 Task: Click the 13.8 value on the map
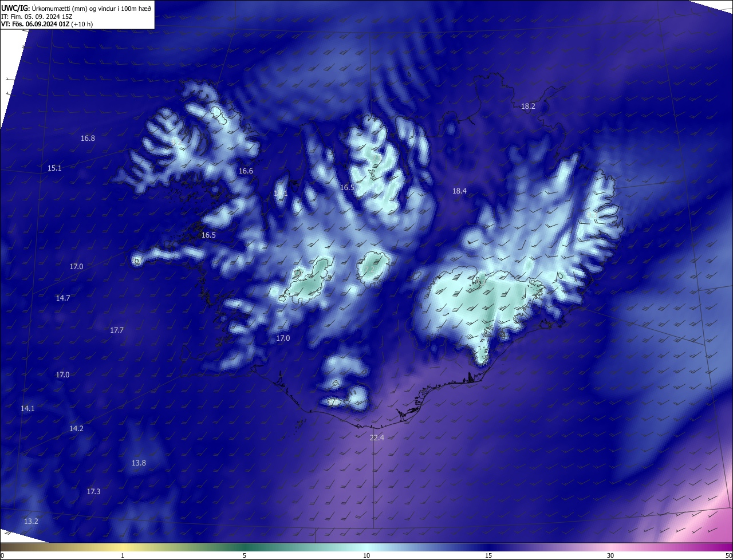coord(139,463)
